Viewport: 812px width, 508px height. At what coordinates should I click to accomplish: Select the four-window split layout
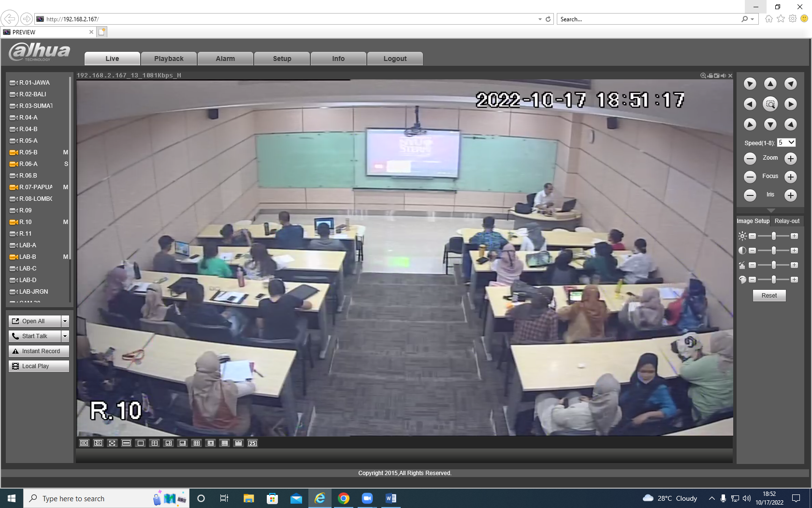(x=154, y=443)
